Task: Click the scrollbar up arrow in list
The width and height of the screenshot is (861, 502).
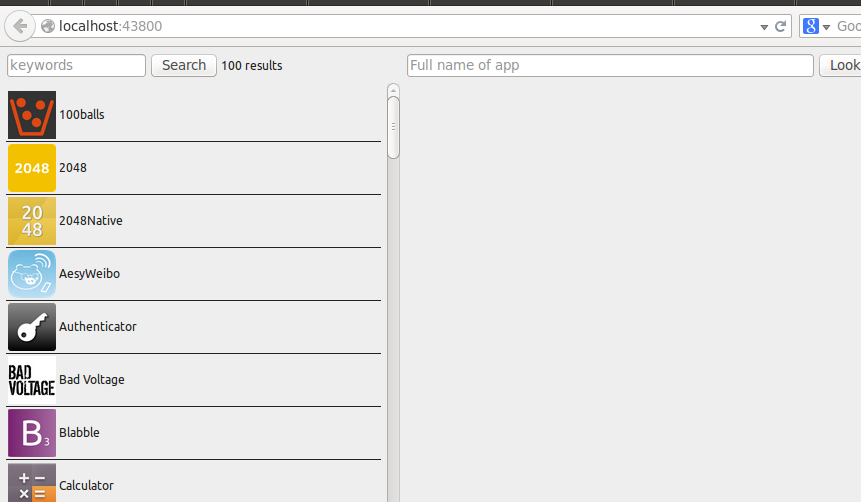Action: 393,90
